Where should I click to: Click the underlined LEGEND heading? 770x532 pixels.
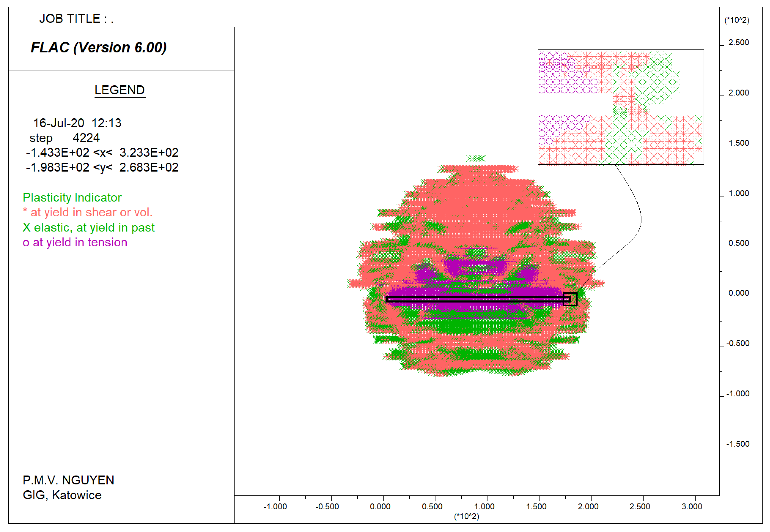point(120,90)
